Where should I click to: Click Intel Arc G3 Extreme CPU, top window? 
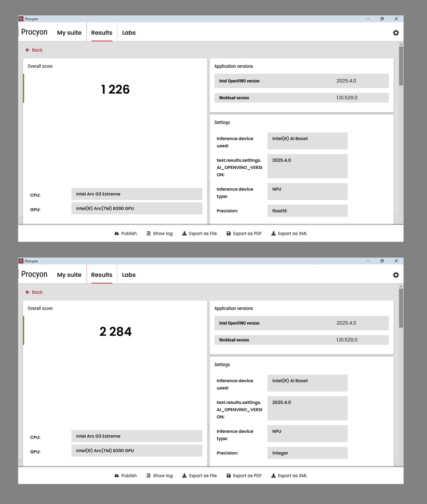click(x=137, y=194)
